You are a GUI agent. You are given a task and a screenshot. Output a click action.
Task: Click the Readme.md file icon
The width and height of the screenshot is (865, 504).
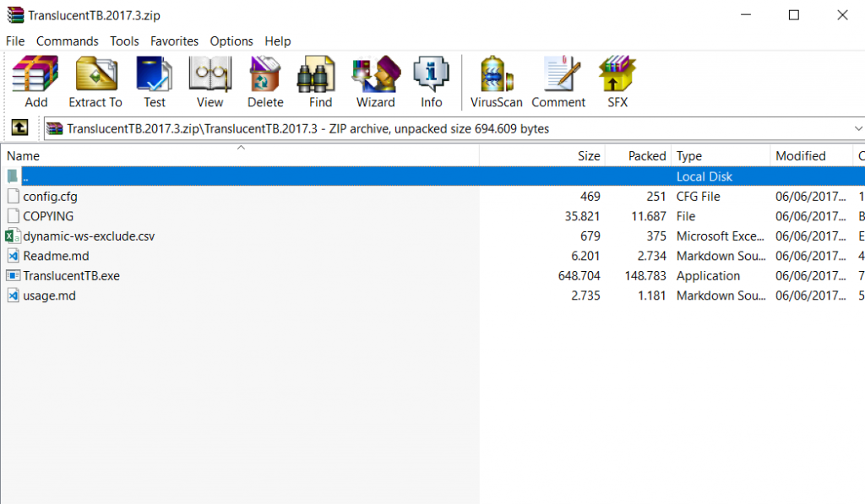click(14, 256)
